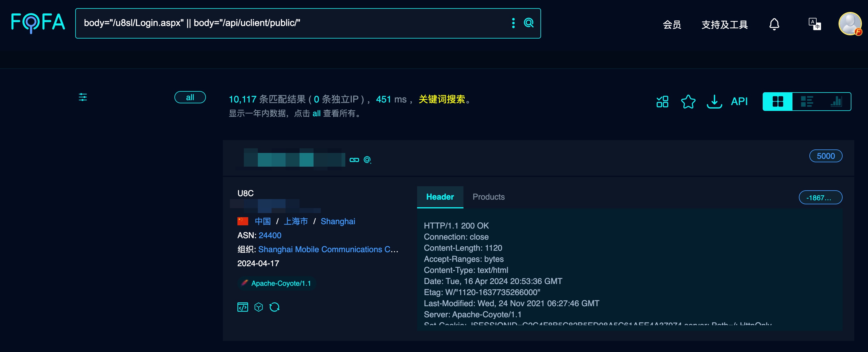Open the language translation icon

click(814, 24)
